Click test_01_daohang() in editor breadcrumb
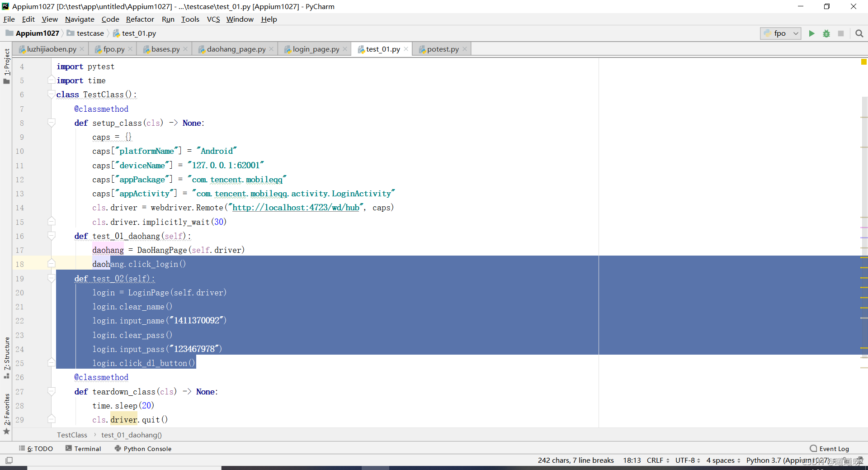 [x=132, y=435]
